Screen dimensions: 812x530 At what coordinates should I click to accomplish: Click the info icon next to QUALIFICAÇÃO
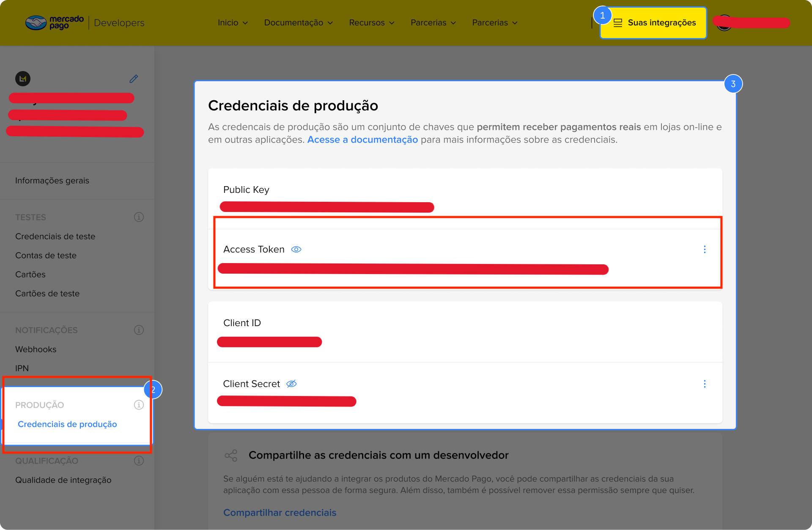139,461
